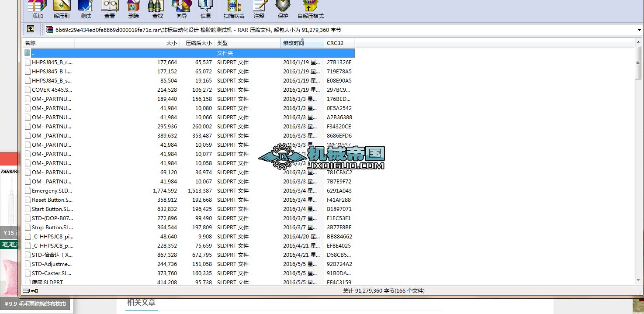Click the folder icon of the '..' row
Image resolution: width=644 pixels, height=314 pixels.
pos(28,53)
